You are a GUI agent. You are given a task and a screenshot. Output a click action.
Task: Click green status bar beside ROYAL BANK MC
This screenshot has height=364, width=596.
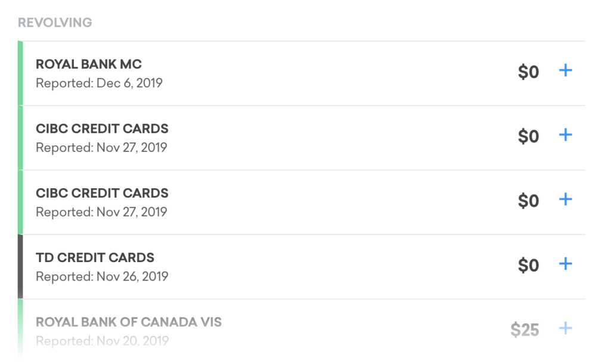[x=20, y=73]
